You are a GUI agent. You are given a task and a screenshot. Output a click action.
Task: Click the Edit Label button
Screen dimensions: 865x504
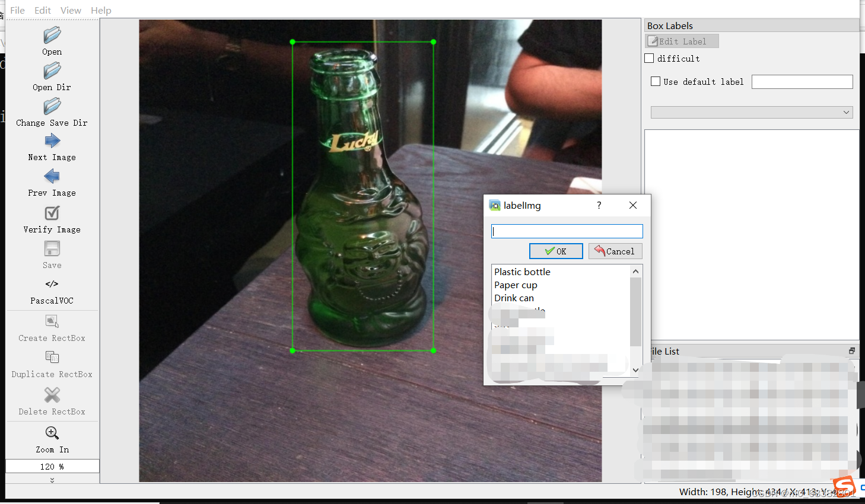coord(682,41)
